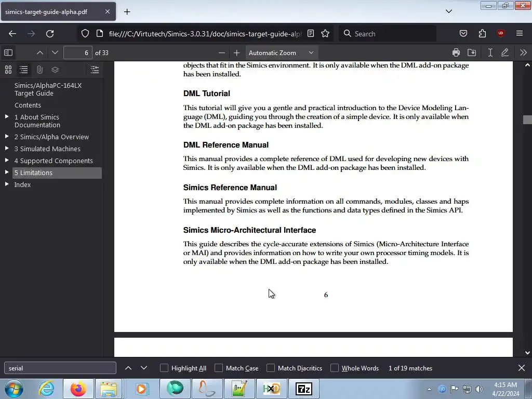Close the find bar
532x399 pixels.
522,368
